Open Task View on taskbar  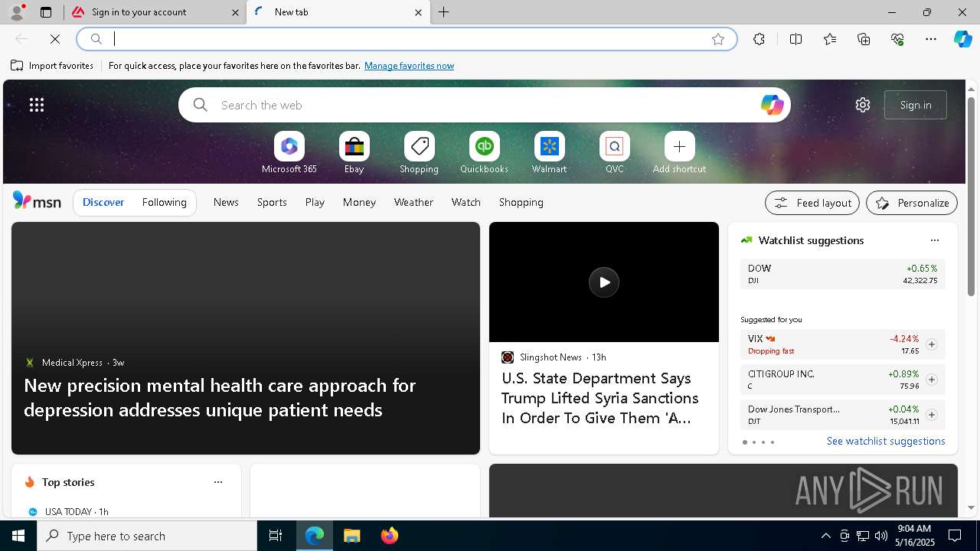[x=276, y=536]
